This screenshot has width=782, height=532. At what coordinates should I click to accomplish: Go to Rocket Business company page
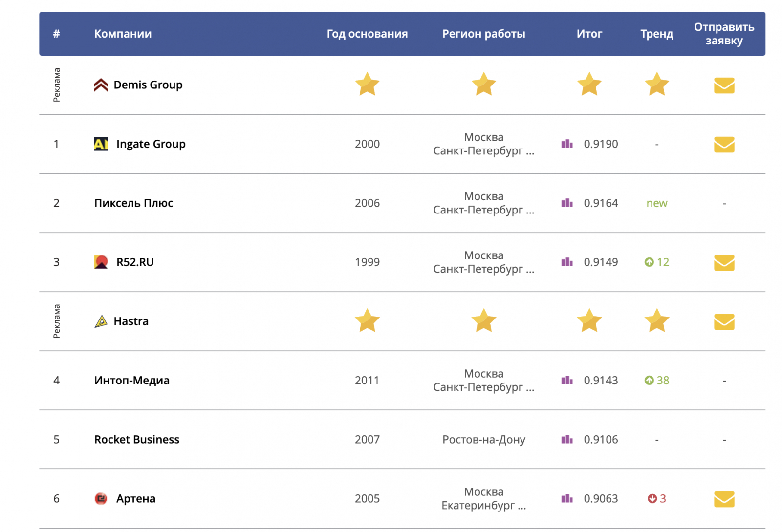point(136,440)
